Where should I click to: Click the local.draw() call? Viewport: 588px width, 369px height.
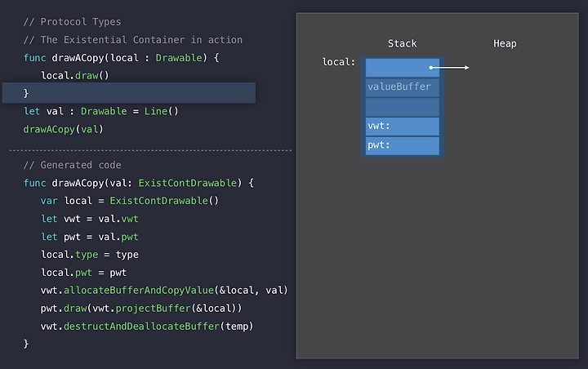click(75, 76)
